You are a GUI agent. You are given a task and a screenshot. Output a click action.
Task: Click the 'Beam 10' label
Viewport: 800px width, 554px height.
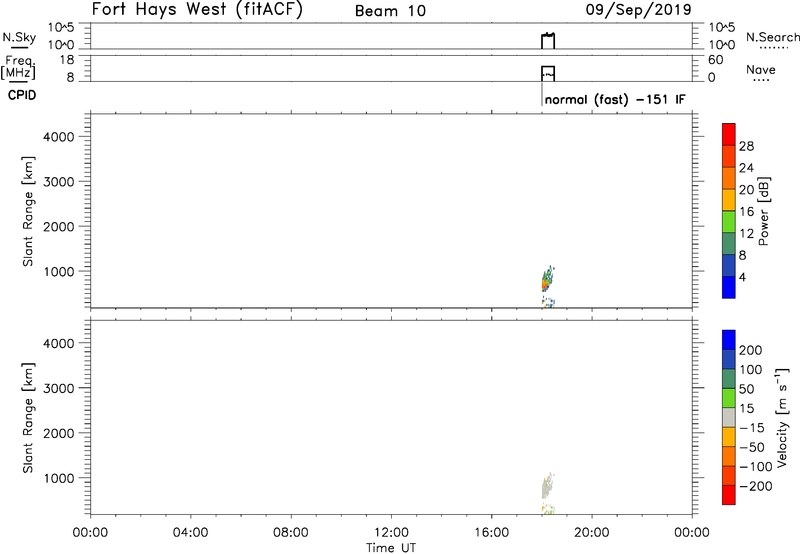point(390,11)
